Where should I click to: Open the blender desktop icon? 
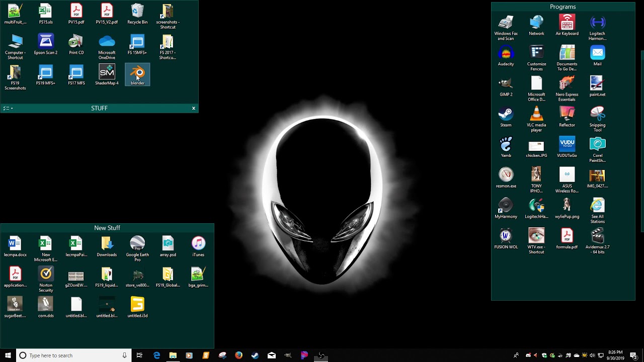pyautogui.click(x=137, y=74)
